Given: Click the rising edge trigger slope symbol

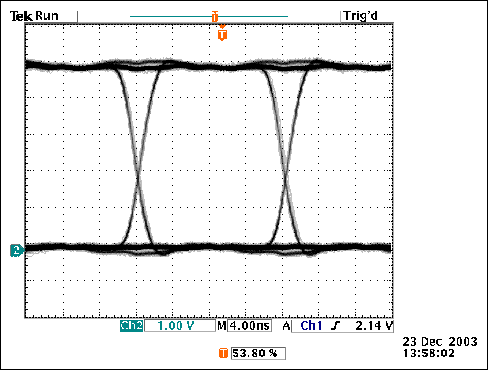Looking at the screenshot, I should pos(336,326).
